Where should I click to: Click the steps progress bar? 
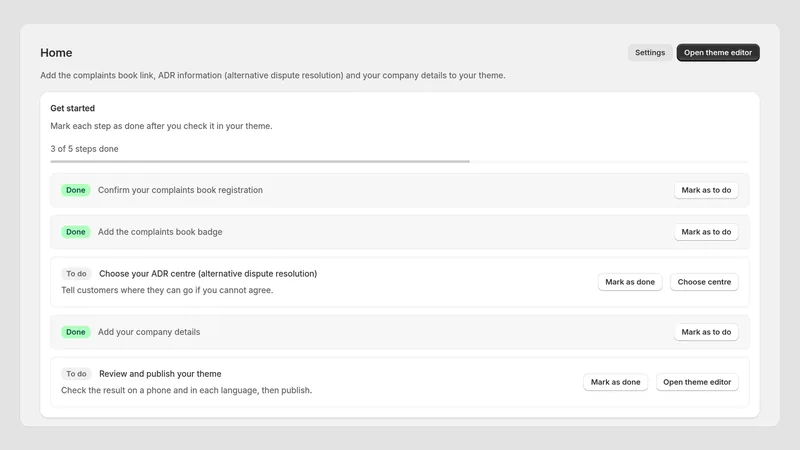coord(399,162)
